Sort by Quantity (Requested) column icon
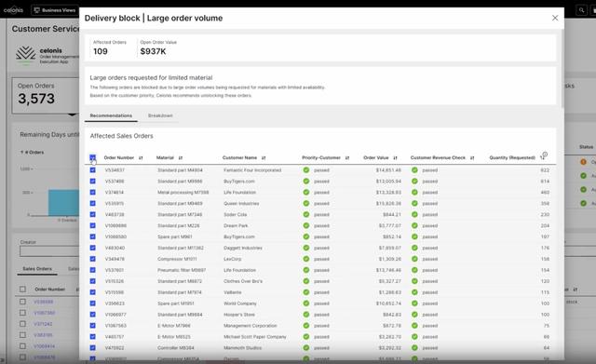Viewport: 596px width, 364px height. point(542,157)
